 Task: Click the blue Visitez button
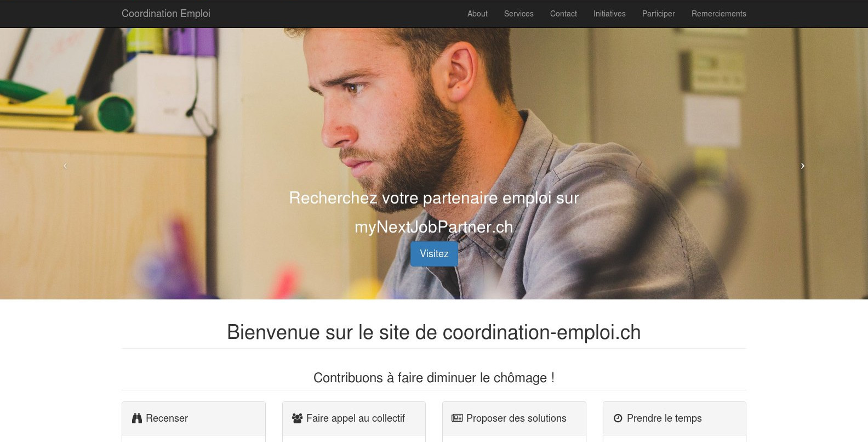434,254
